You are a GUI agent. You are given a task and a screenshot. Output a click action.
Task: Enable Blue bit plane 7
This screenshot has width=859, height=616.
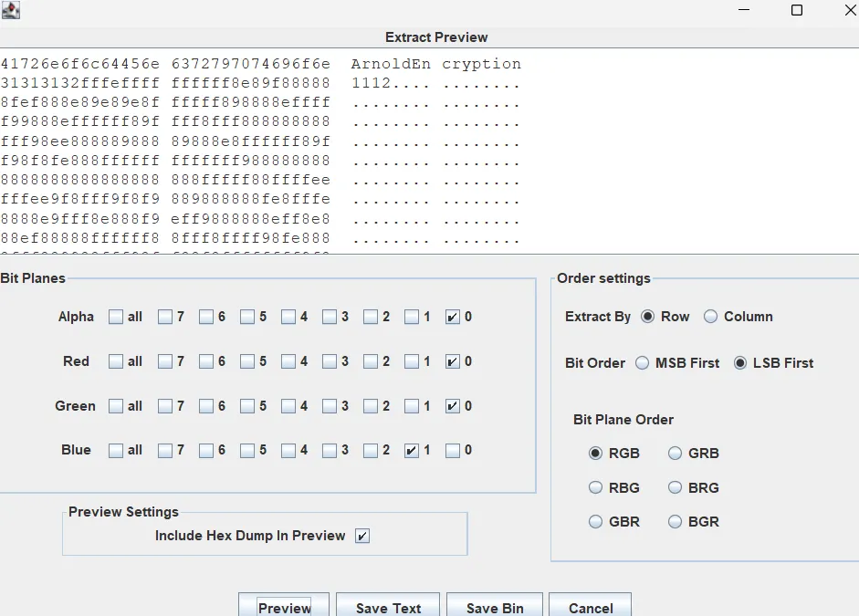(165, 451)
